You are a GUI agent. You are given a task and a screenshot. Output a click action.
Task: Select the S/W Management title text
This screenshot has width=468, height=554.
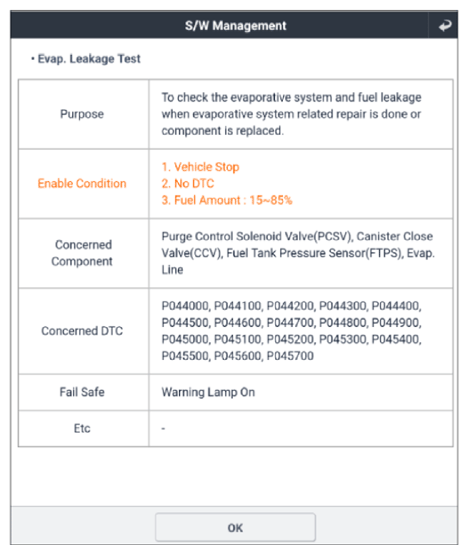(236, 26)
